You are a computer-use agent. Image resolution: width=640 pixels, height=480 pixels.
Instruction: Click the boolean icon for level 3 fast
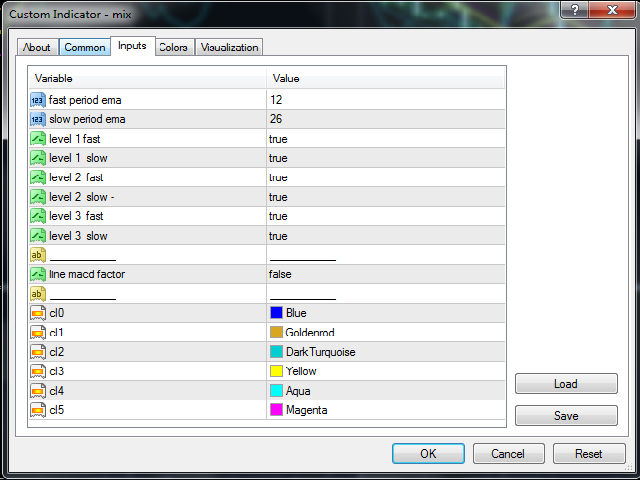[38, 216]
